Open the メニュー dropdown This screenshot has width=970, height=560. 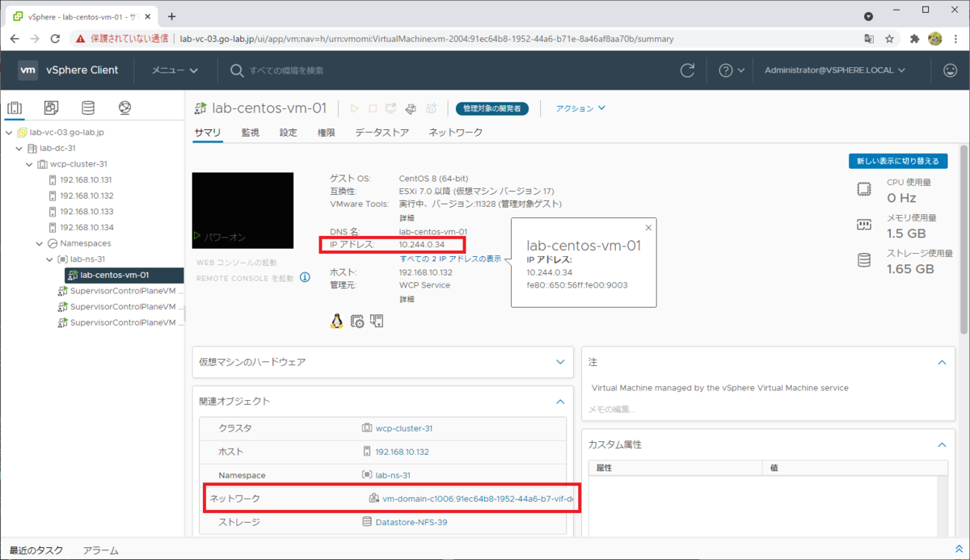[x=175, y=70]
